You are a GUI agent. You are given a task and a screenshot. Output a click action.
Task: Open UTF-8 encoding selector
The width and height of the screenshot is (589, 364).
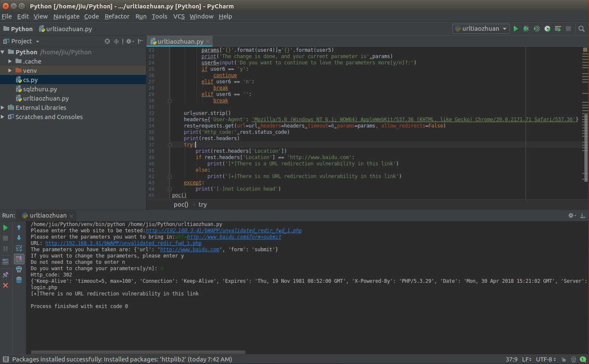pos(546,360)
